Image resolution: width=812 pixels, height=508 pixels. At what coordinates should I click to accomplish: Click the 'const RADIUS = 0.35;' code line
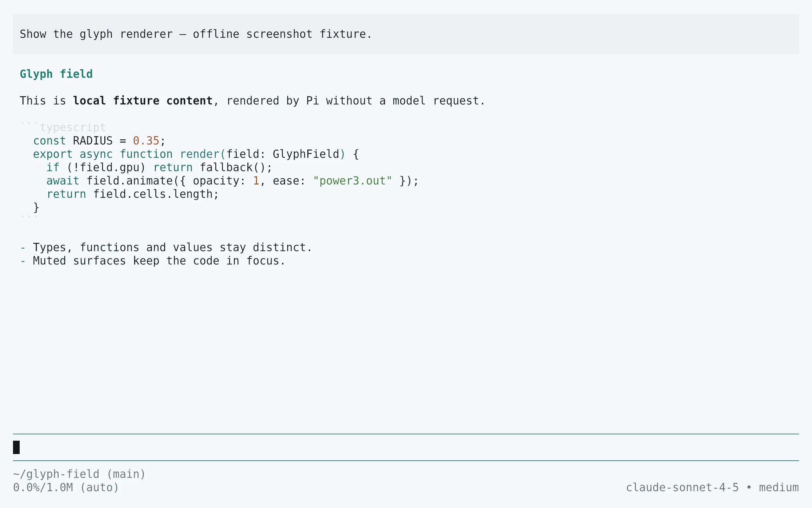[x=99, y=141]
